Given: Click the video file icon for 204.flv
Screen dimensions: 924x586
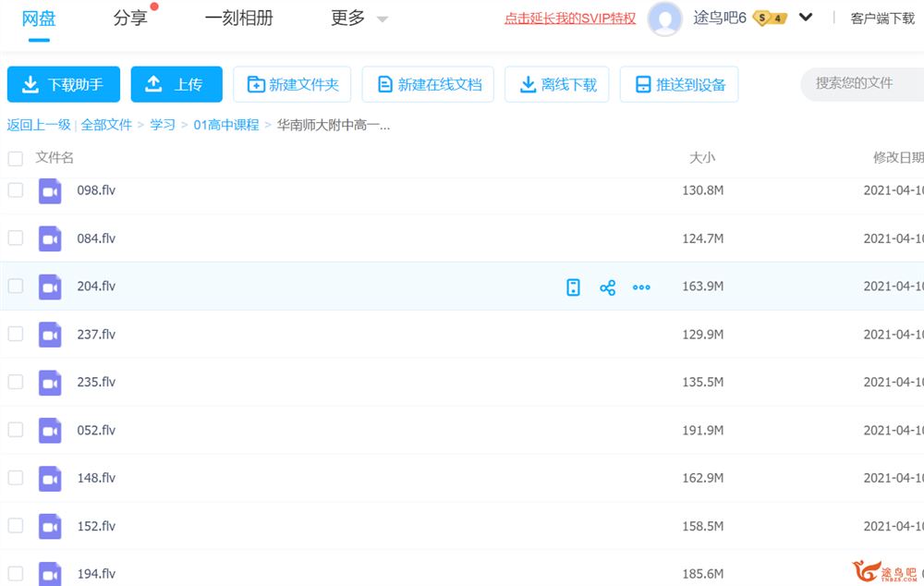Looking at the screenshot, I should coord(50,287).
